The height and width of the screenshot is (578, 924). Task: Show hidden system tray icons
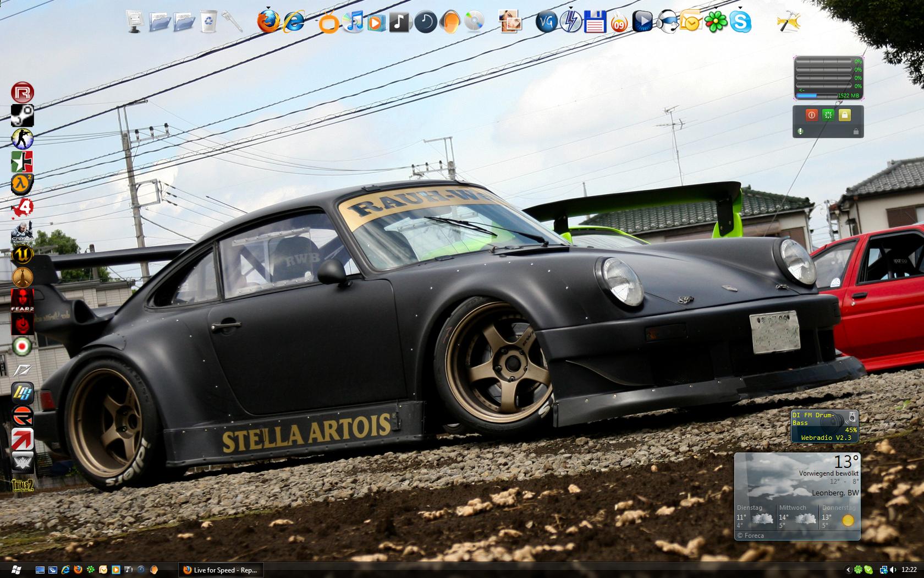[x=848, y=570]
